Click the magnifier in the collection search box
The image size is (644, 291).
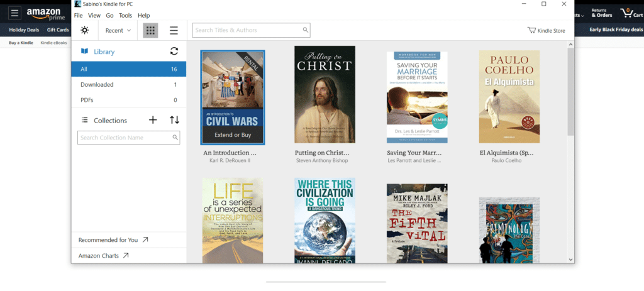coord(175,138)
